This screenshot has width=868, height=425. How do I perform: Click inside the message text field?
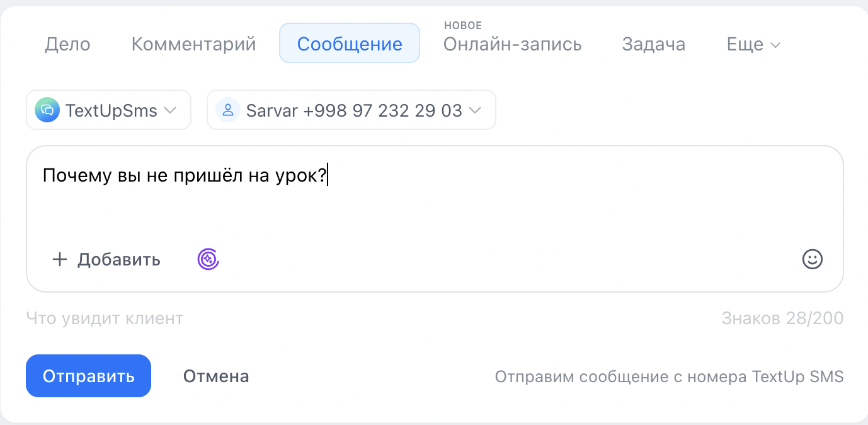tap(435, 202)
